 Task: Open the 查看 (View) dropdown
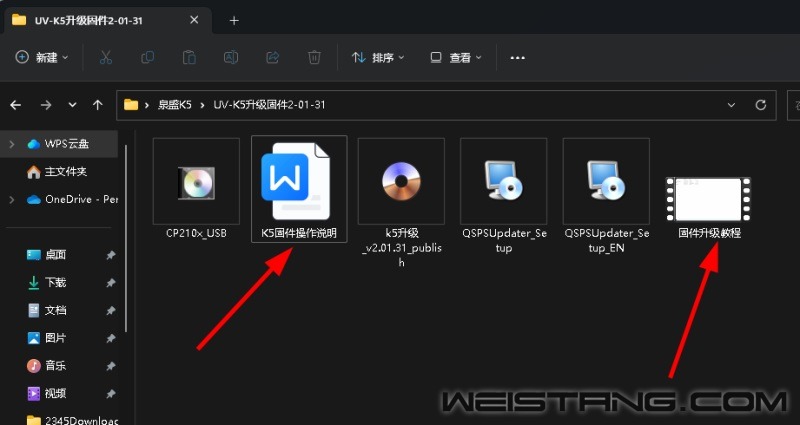tap(456, 58)
